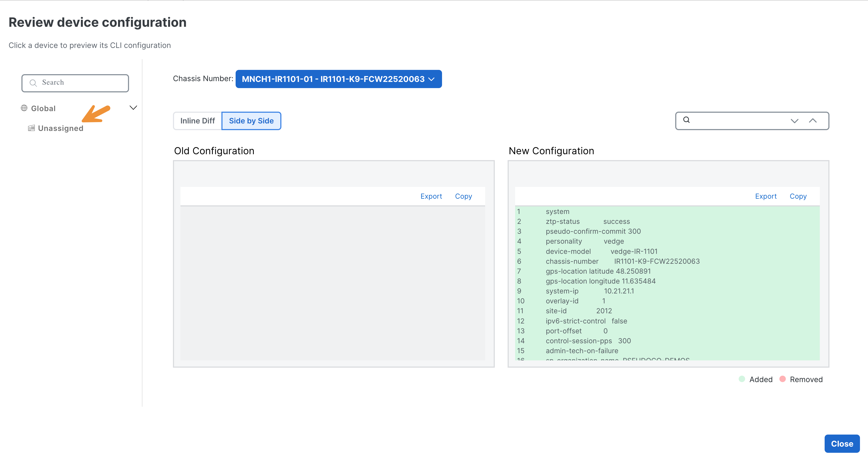Switch to Inline Diff view
Viewport: 868px width, 460px height.
point(198,121)
